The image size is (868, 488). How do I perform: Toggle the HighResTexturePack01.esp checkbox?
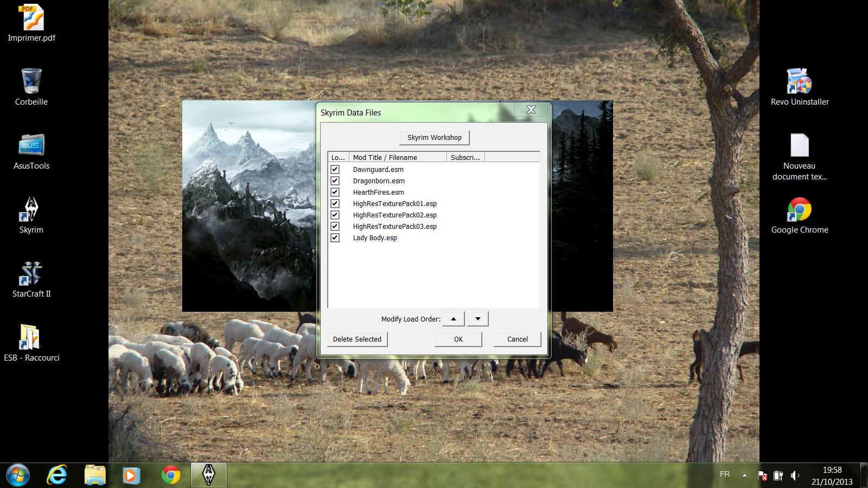tap(335, 203)
